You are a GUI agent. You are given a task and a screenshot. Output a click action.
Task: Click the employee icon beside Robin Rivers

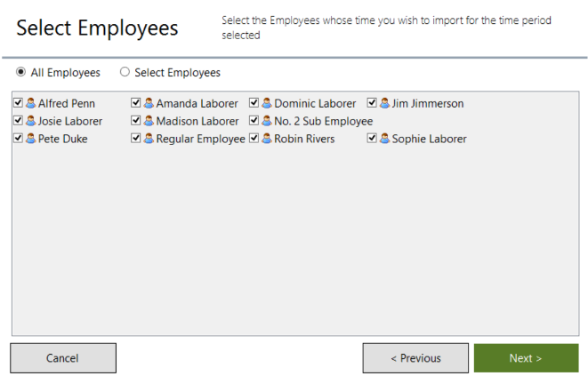tap(267, 139)
